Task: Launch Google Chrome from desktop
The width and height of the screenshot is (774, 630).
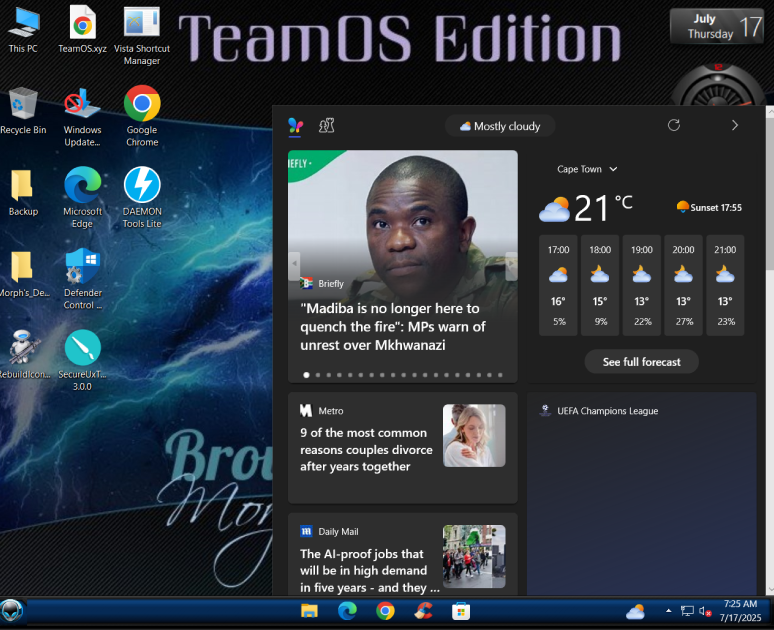Action: coord(142,117)
